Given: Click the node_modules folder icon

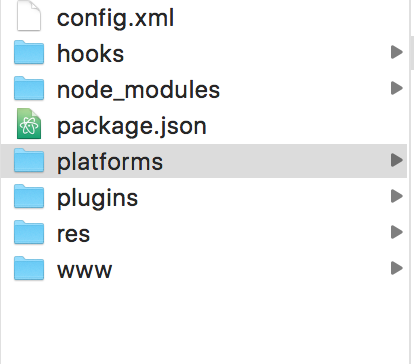Looking at the screenshot, I should (29, 88).
